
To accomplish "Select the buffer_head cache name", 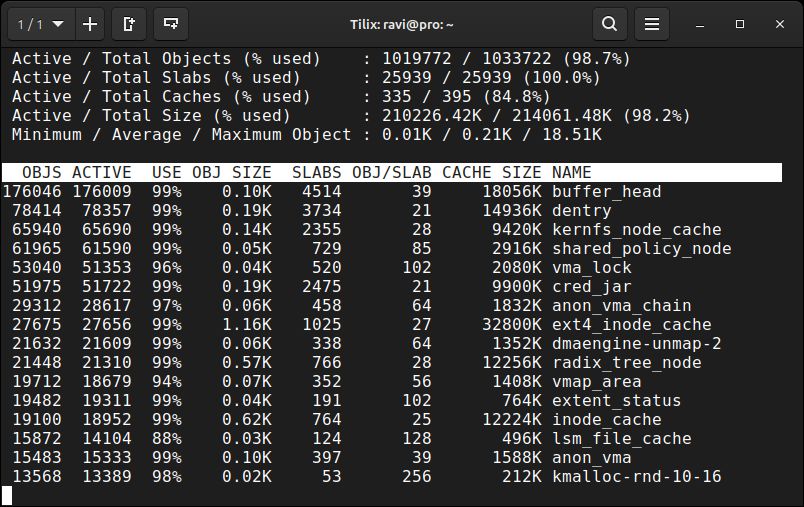I will [607, 192].
